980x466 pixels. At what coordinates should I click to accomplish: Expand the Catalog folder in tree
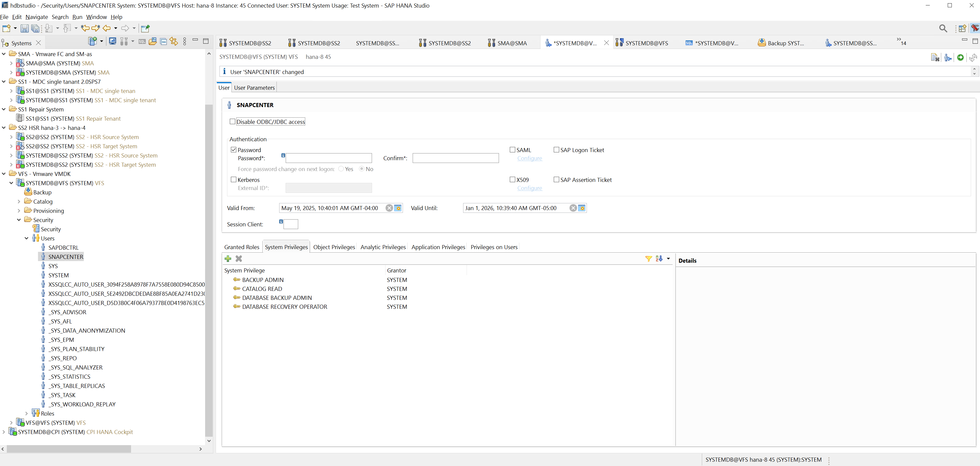click(19, 201)
